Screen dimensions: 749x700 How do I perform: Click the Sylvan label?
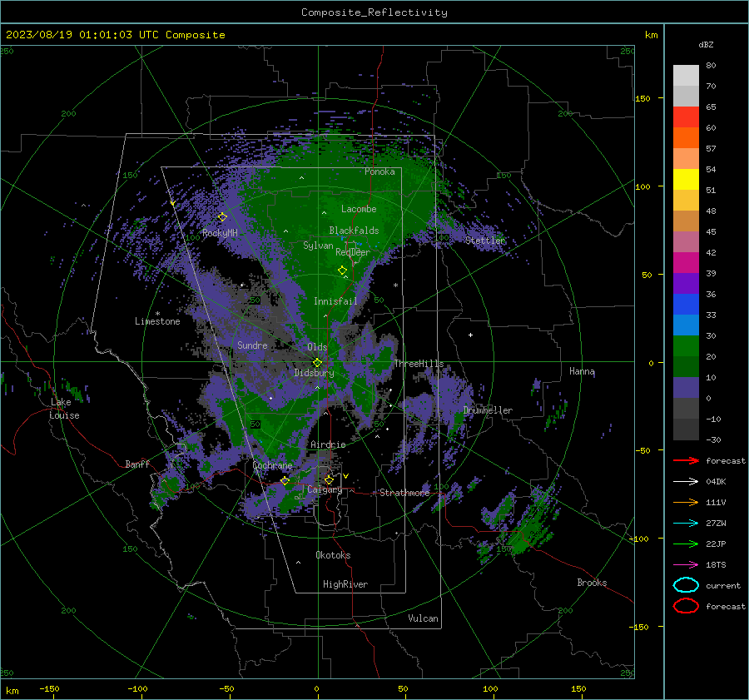click(x=318, y=246)
